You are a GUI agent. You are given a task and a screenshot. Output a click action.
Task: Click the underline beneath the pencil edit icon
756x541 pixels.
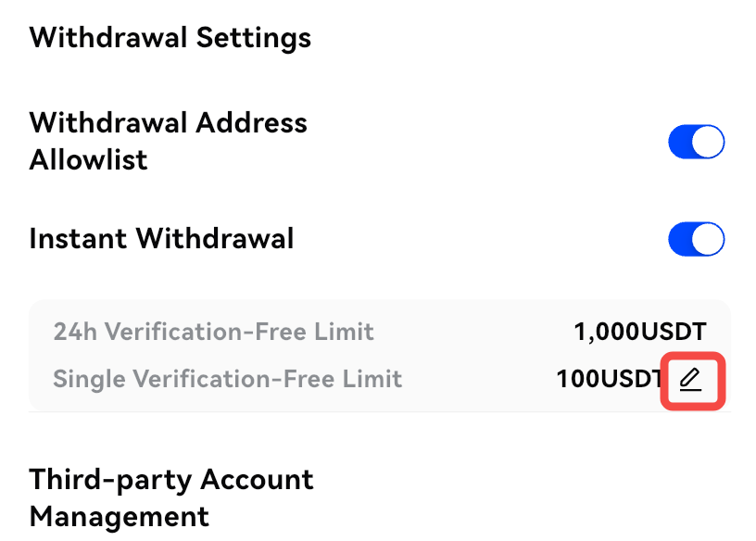coord(690,390)
